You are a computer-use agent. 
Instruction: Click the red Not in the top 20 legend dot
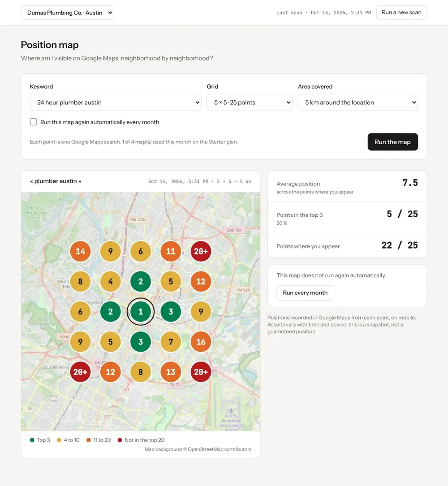[x=120, y=440]
